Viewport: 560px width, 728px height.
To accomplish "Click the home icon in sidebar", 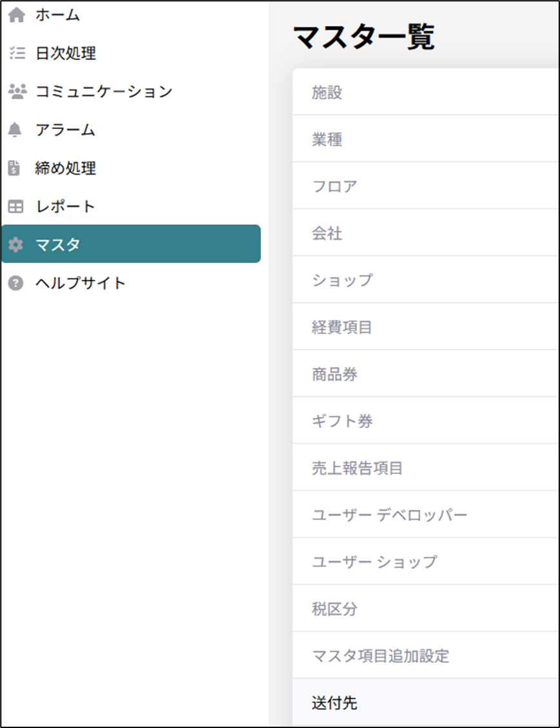I will tap(15, 15).
